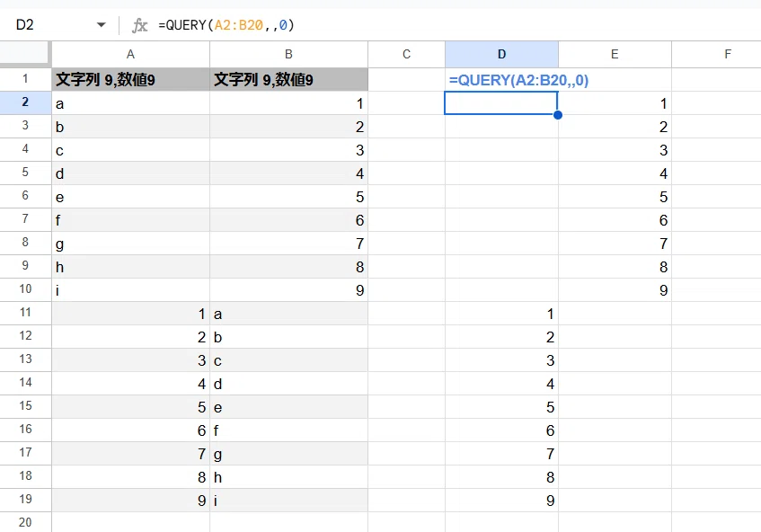Select column B header
Viewport: 761px width, 532px height.
[x=288, y=54]
